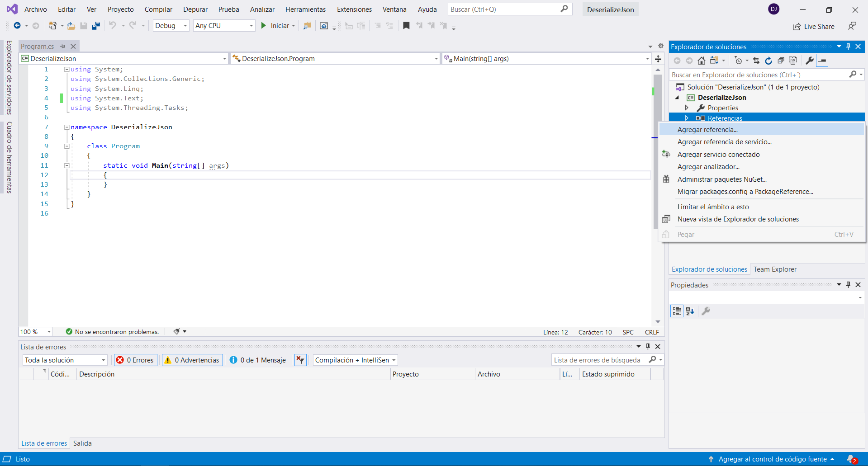Toggle the 0 Errores filter button
Screen dimensions: 868x466
[x=136, y=360]
